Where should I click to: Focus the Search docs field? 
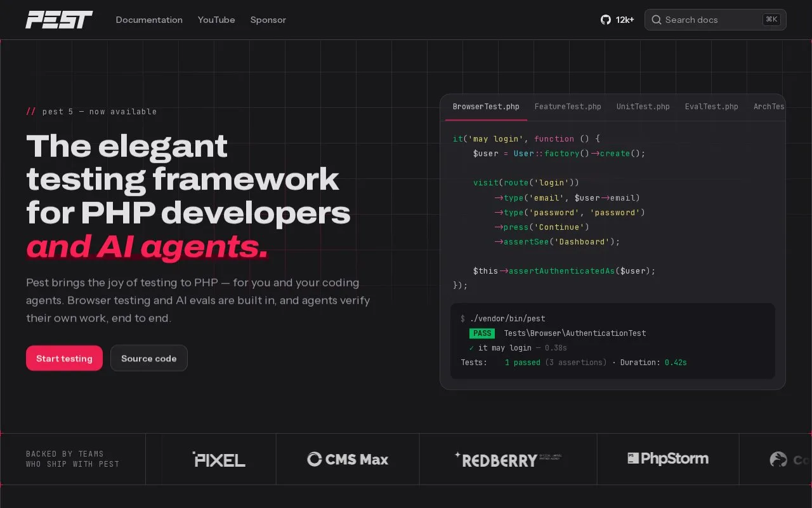tap(716, 20)
